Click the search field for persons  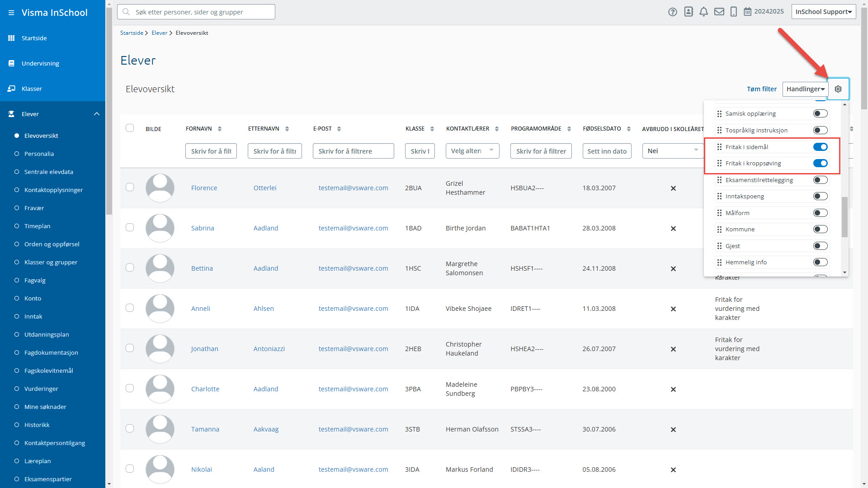click(196, 12)
